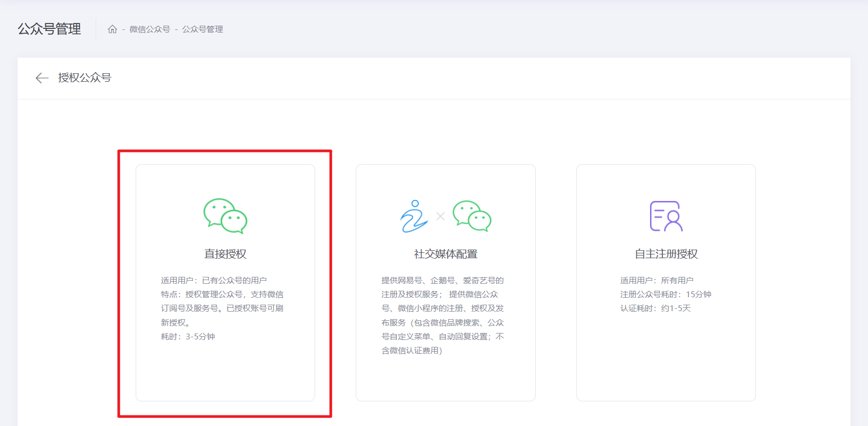Click the text 注册公众号耗时：15分钟
Screen dimensions: 868x426
coord(666,294)
